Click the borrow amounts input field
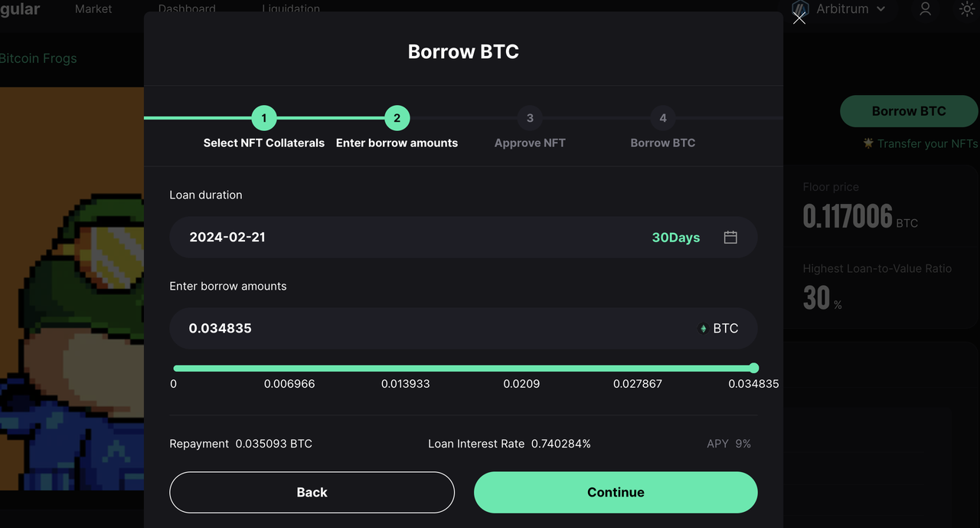The width and height of the screenshot is (980, 528). [x=463, y=328]
